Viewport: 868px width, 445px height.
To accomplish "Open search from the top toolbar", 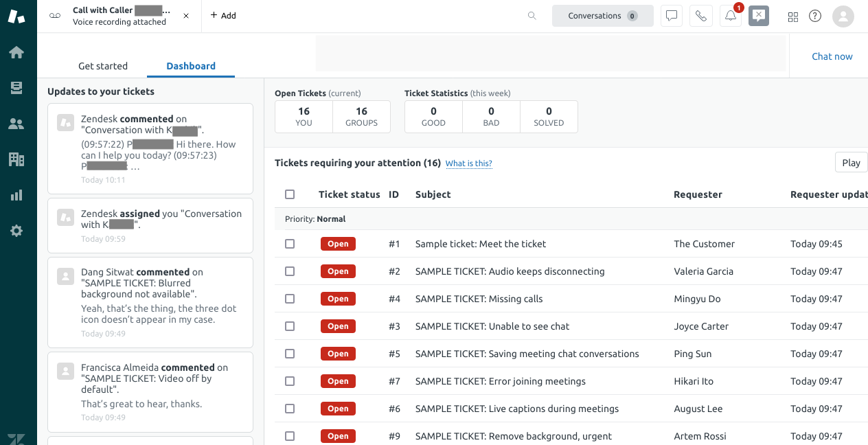I will [x=532, y=15].
